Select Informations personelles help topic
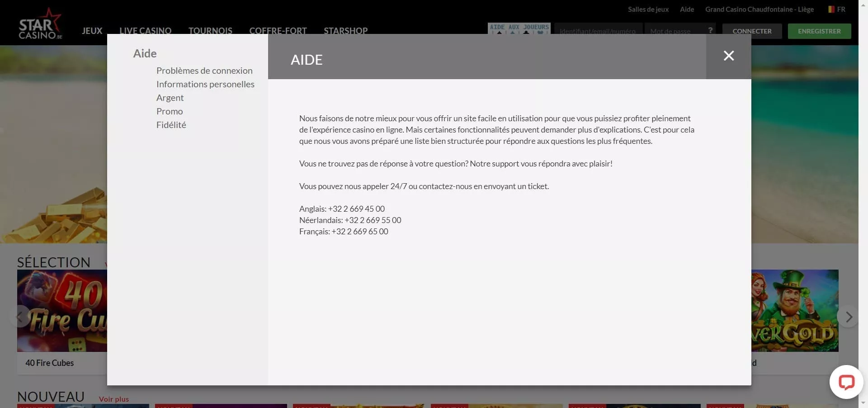This screenshot has height=408, width=868. (205, 84)
